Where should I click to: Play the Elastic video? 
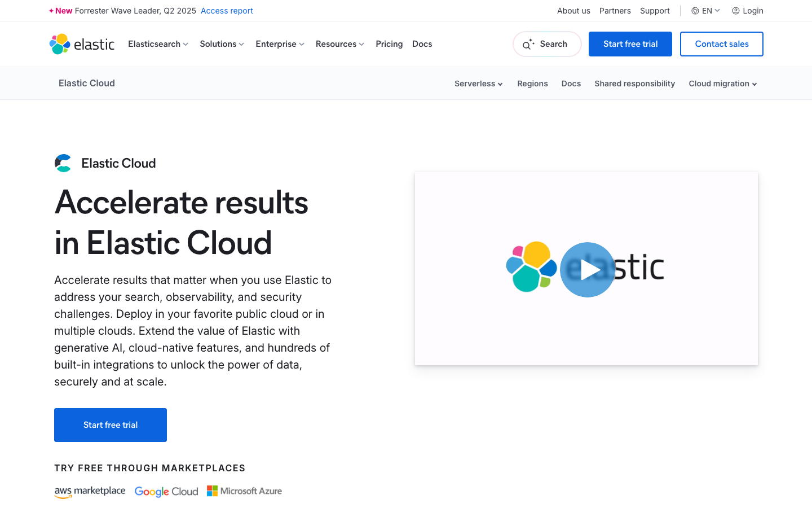(x=588, y=270)
